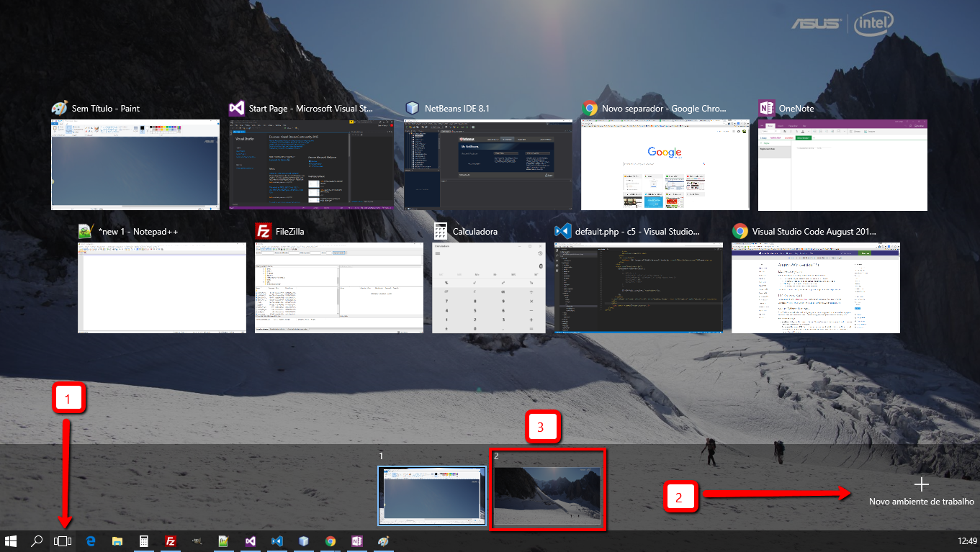The width and height of the screenshot is (980, 552).
Task: Open File Explorer from the taskbar
Action: (117, 541)
